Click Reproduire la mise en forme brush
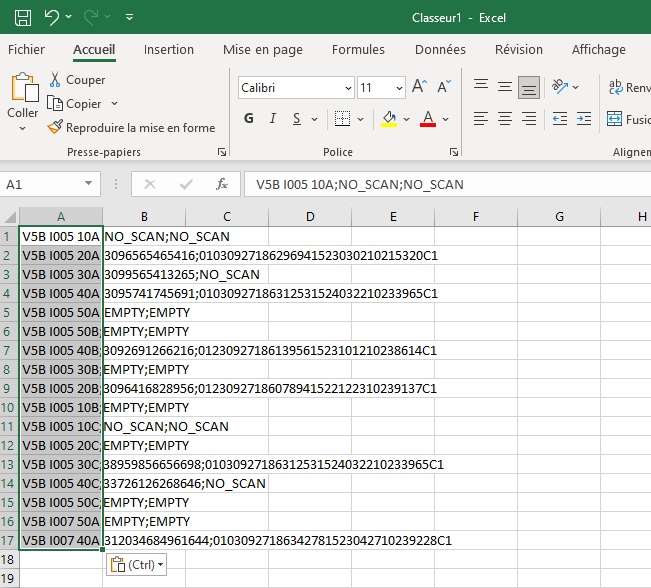The width and height of the screenshot is (651, 588). [55, 128]
